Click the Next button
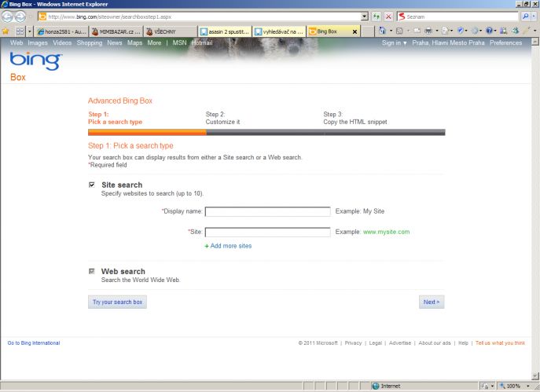Image resolution: width=540 pixels, height=392 pixels. (432, 302)
